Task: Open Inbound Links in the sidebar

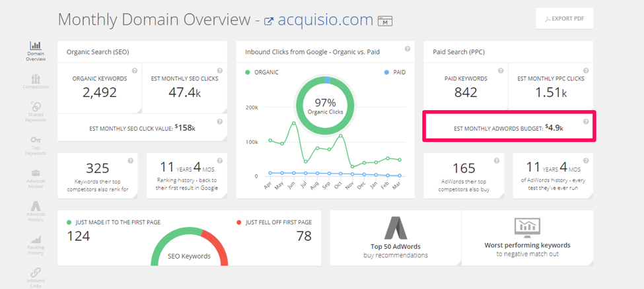Action: coord(36,278)
